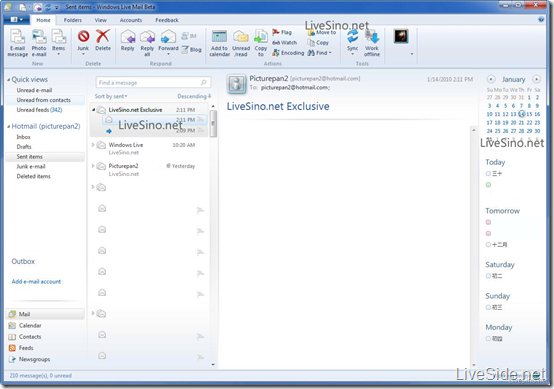554x389 pixels.
Task: Add message to calendar
Action: pyautogui.click(x=219, y=43)
